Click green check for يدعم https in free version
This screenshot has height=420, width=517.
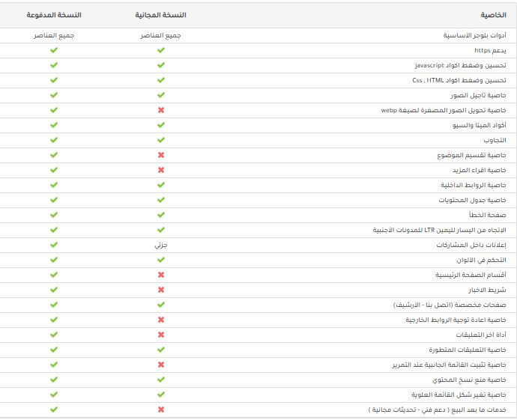coord(161,50)
